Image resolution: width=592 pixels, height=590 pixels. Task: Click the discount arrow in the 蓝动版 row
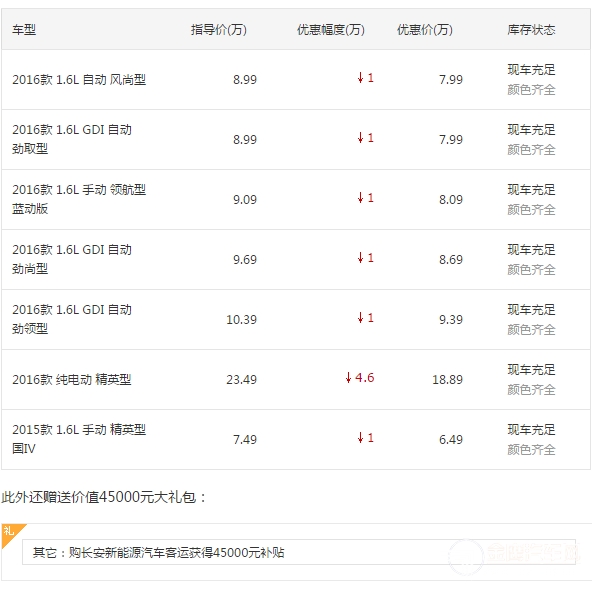(x=361, y=198)
